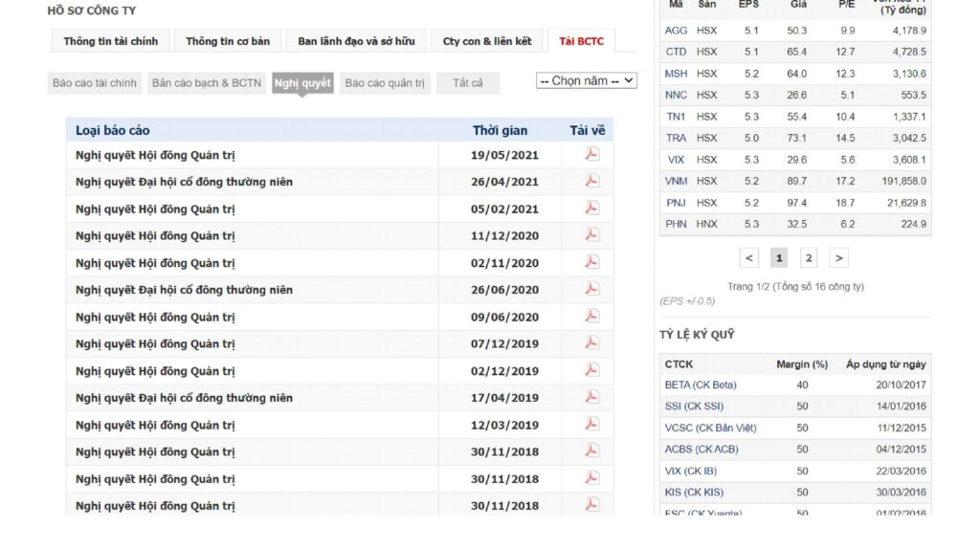Open TRA stock ticker link
This screenshot has width=980, height=549.
pyautogui.click(x=676, y=138)
